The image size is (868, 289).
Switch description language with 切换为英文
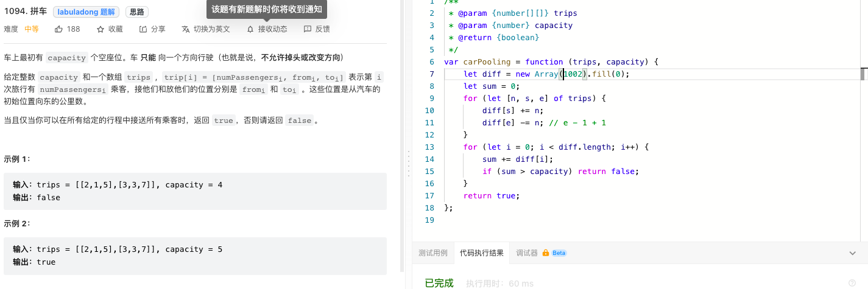(206, 29)
